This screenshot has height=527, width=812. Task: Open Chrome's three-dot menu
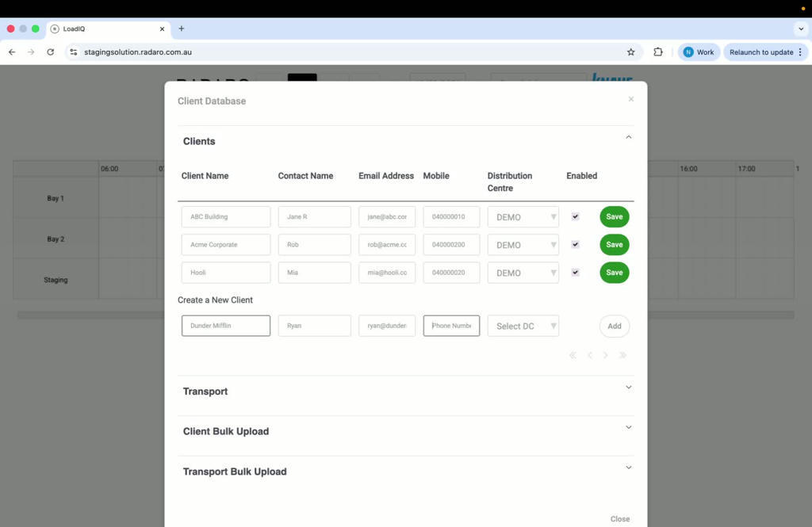tap(800, 52)
